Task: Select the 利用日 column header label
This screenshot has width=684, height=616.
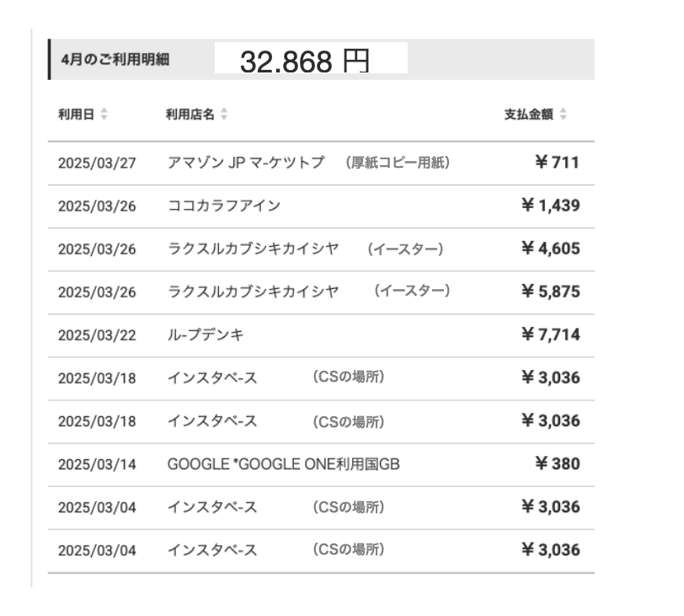Action: (75, 114)
